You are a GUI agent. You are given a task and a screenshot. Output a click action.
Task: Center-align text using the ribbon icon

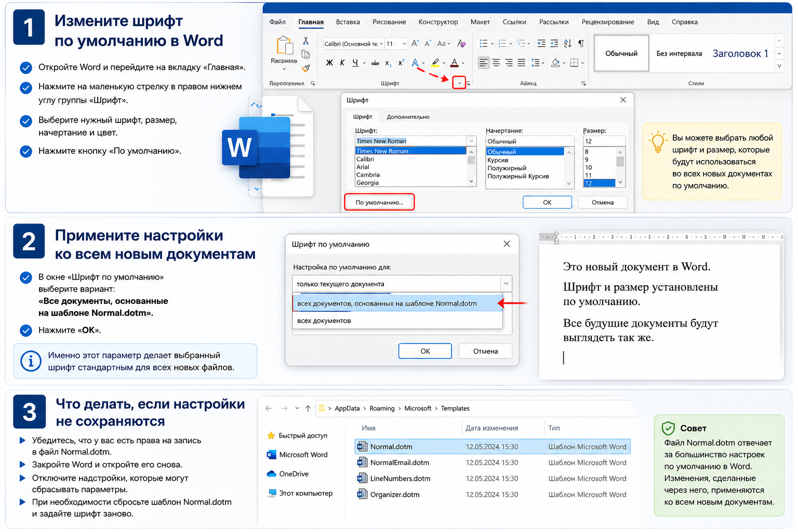[x=496, y=63]
